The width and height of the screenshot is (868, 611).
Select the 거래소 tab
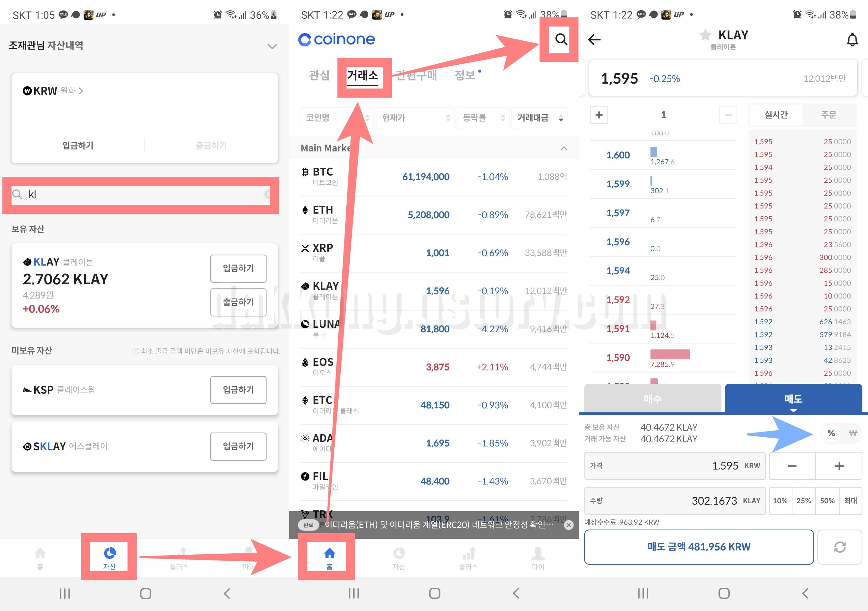tap(362, 76)
